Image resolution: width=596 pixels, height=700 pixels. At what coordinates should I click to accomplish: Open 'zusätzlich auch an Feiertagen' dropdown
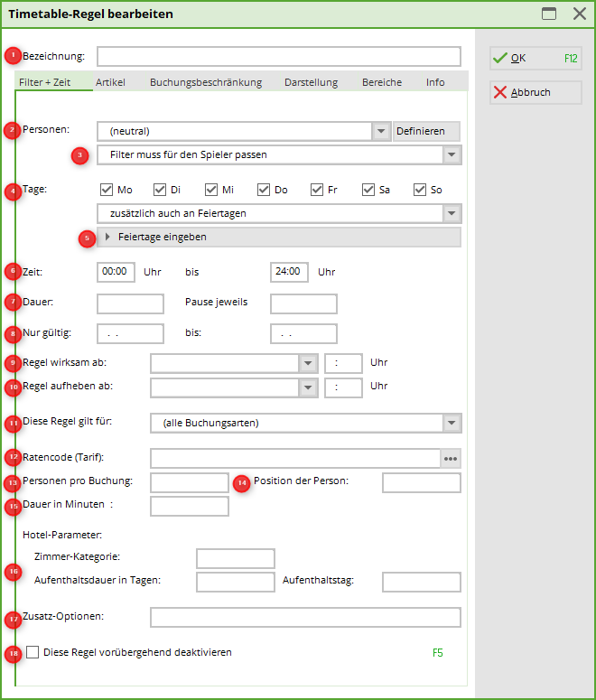(x=452, y=214)
